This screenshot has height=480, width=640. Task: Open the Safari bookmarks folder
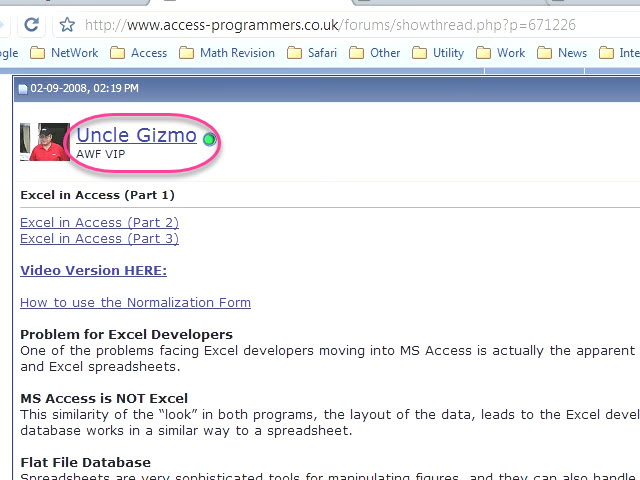pos(312,53)
